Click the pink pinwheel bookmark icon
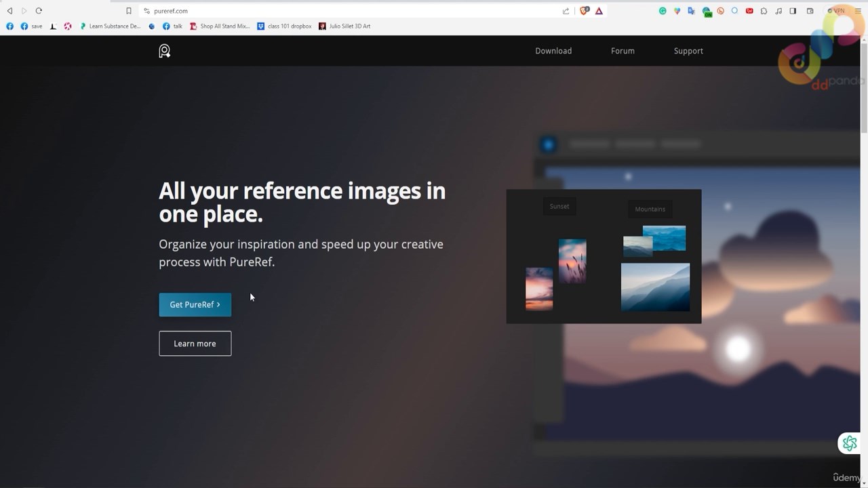 [67, 26]
